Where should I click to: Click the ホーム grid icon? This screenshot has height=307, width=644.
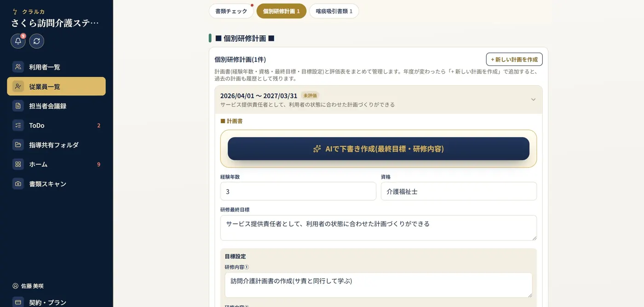[x=18, y=164]
